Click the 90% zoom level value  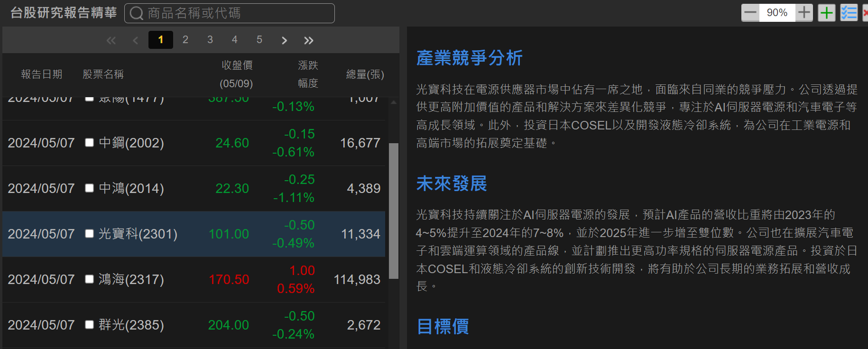click(x=777, y=13)
